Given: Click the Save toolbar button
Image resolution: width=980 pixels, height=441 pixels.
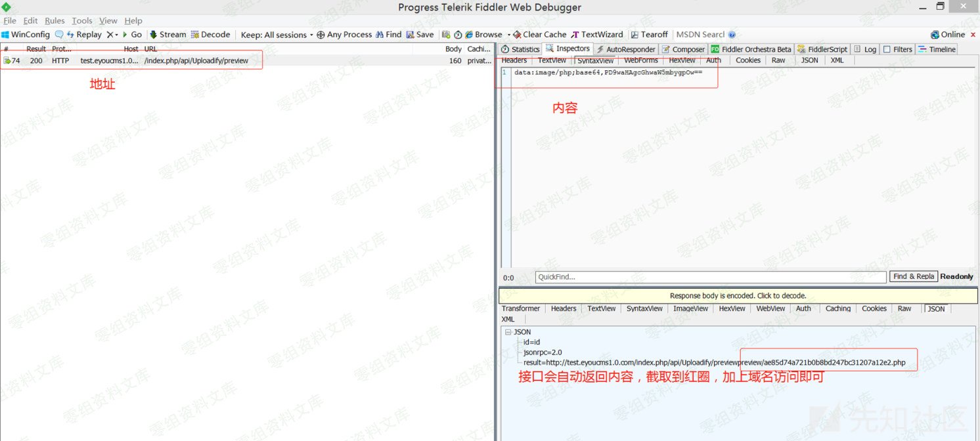Looking at the screenshot, I should click(420, 35).
